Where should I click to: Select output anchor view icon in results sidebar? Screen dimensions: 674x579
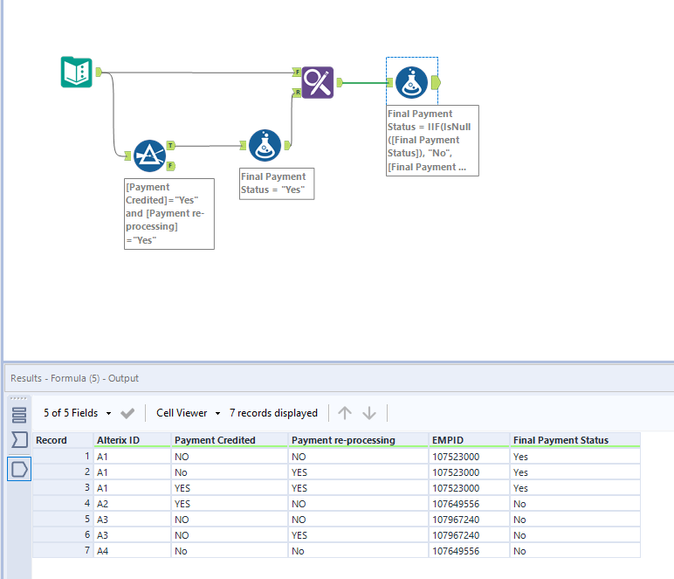19,469
